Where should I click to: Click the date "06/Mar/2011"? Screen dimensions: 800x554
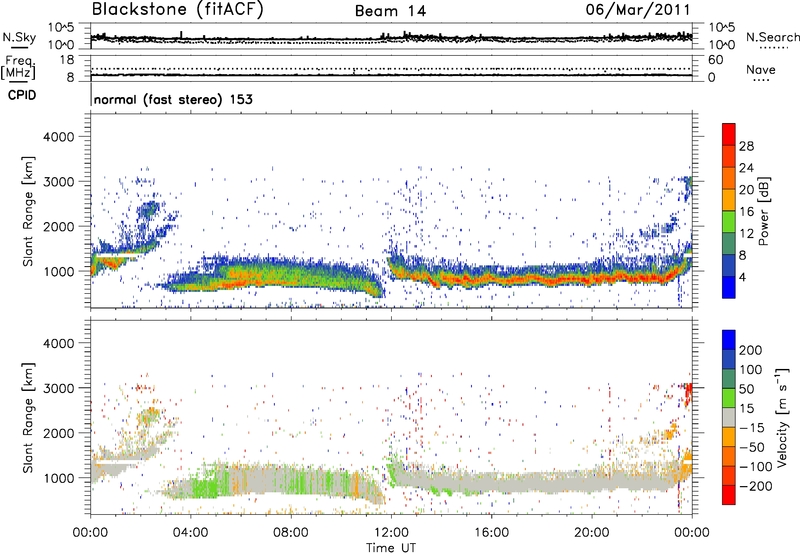(x=638, y=10)
